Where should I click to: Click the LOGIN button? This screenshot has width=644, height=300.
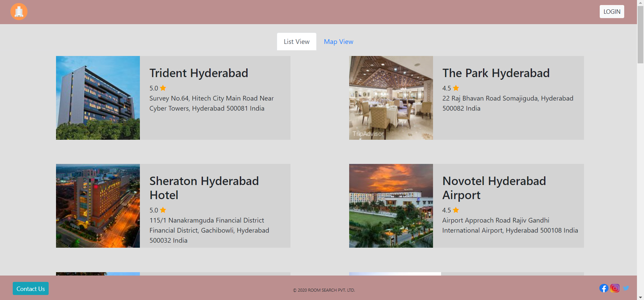click(x=612, y=12)
